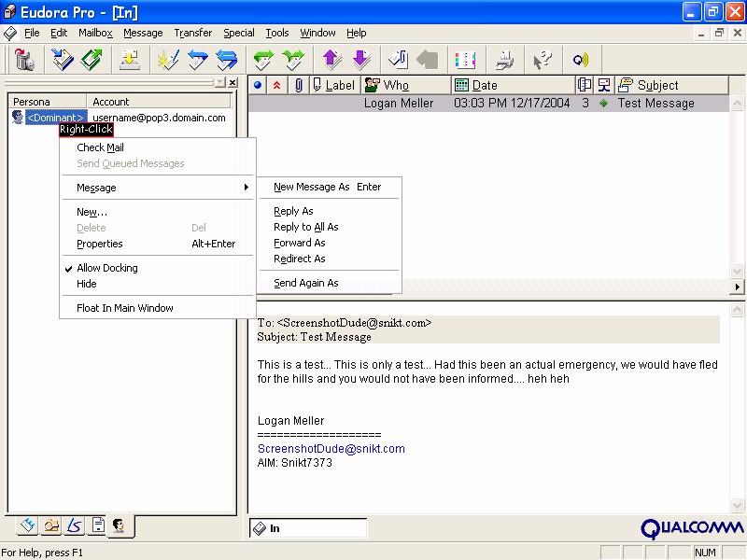Go to next message with purple down arrow

361,60
